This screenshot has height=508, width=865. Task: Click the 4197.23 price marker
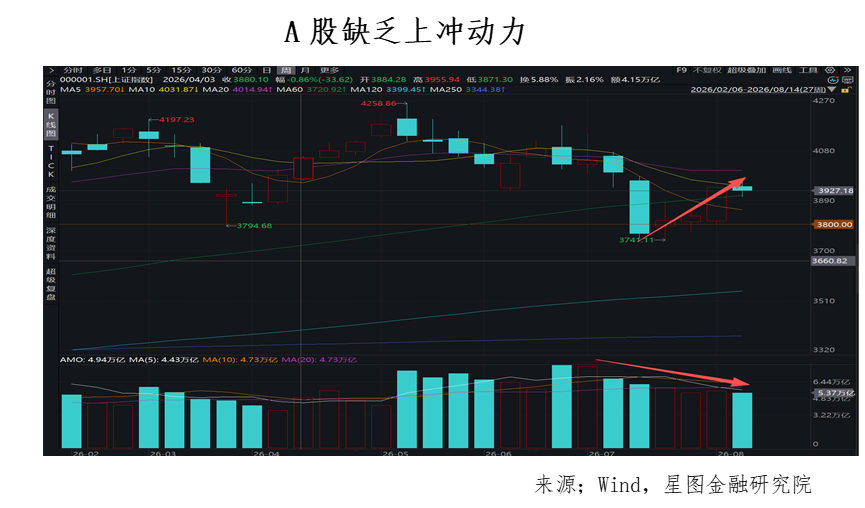pos(177,119)
